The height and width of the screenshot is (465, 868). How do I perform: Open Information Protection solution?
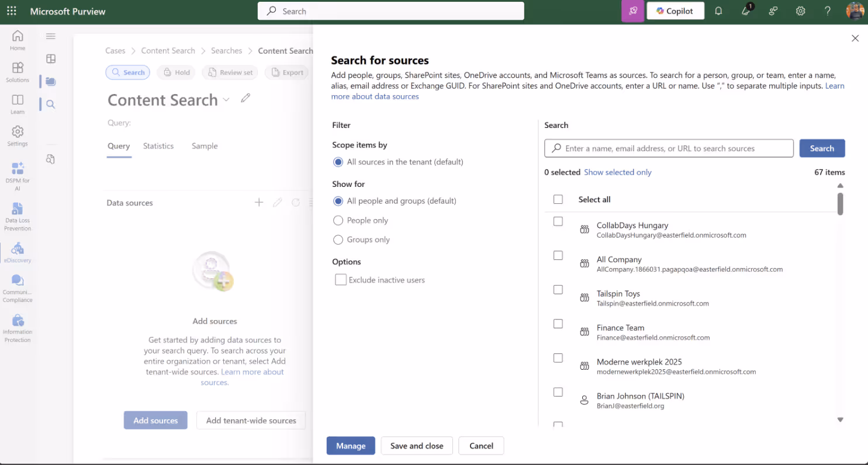pyautogui.click(x=18, y=328)
